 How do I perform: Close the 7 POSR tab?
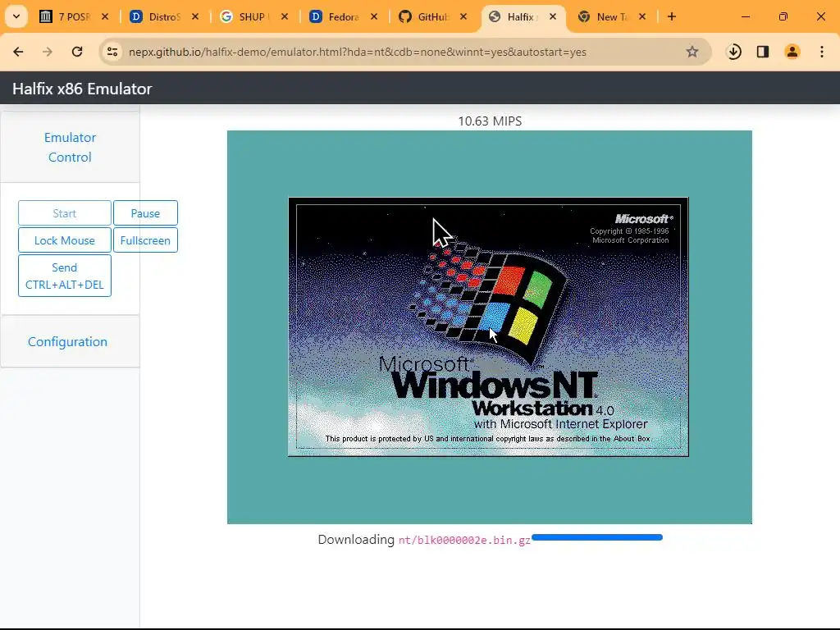[105, 16]
